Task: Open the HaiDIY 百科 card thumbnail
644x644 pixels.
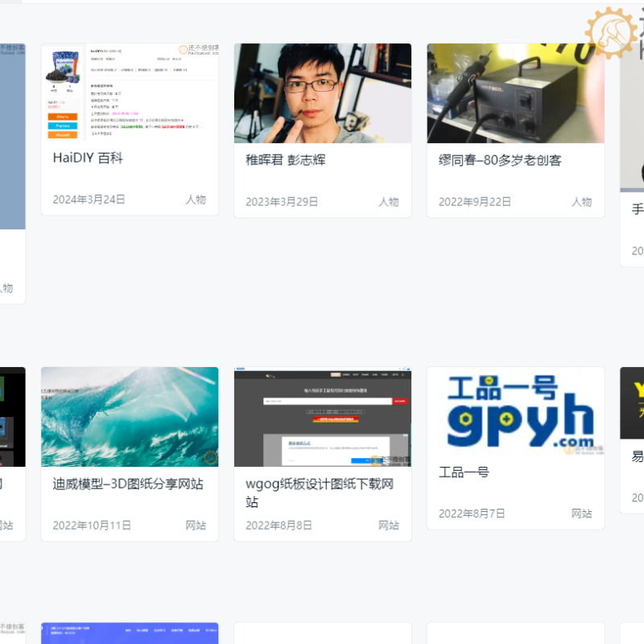Action: [x=130, y=93]
